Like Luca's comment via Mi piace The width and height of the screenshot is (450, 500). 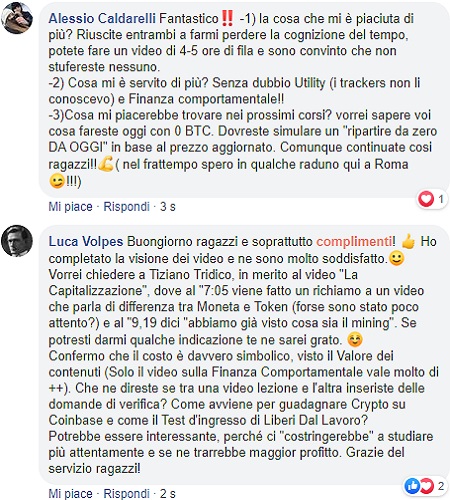(70, 493)
